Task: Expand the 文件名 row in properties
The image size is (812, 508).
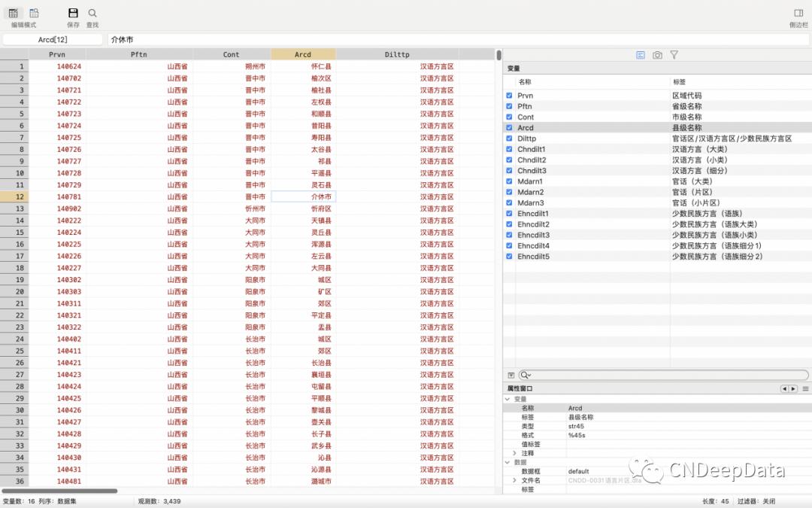Action: [x=515, y=480]
